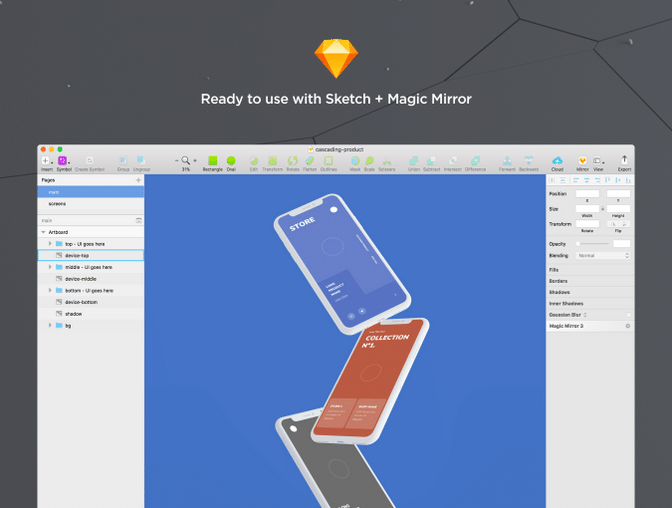The height and width of the screenshot is (508, 672).
Task: Select the Oval shape tool
Action: 231,161
